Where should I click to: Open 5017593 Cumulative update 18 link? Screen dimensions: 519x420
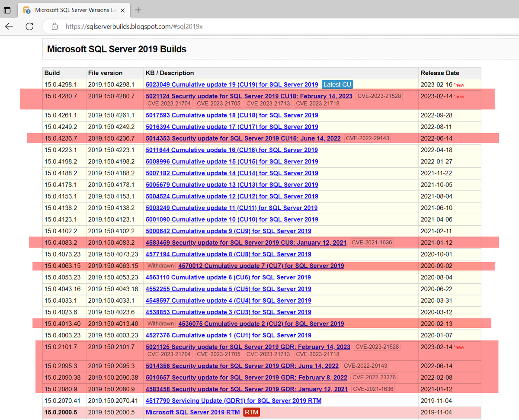point(232,115)
